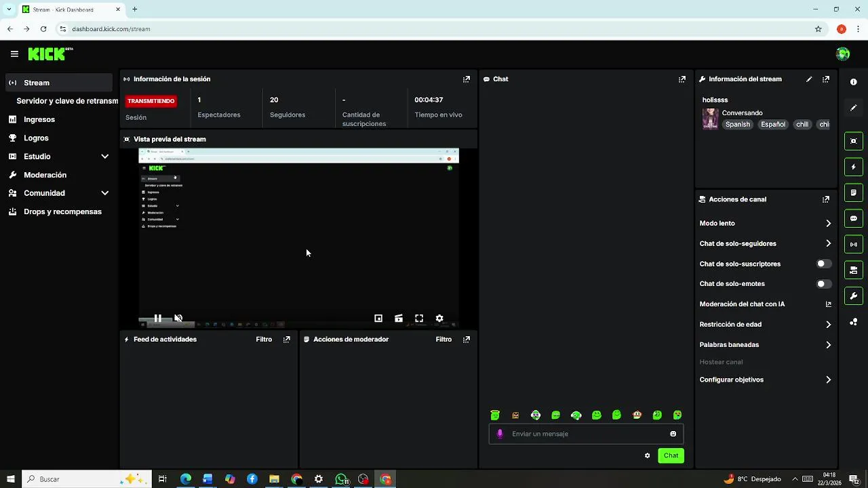Send message with green Chat button
This screenshot has width=868, height=488.
(671, 455)
